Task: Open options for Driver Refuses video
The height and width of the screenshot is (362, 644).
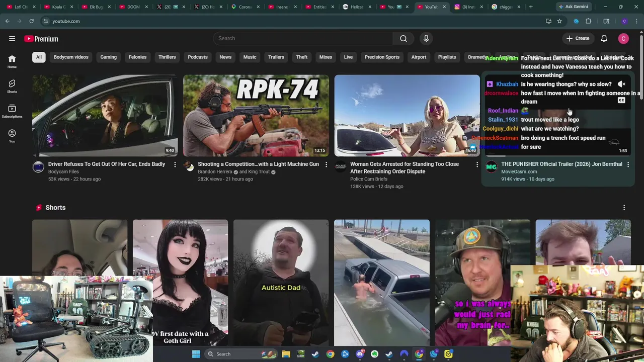Action: 175,164
